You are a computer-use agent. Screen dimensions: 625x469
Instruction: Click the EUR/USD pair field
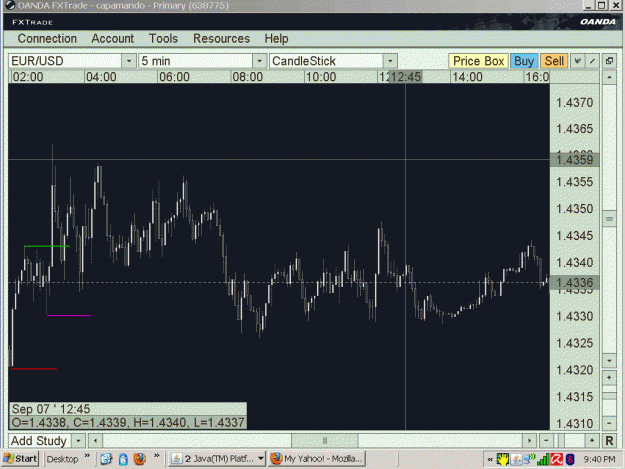(65, 61)
